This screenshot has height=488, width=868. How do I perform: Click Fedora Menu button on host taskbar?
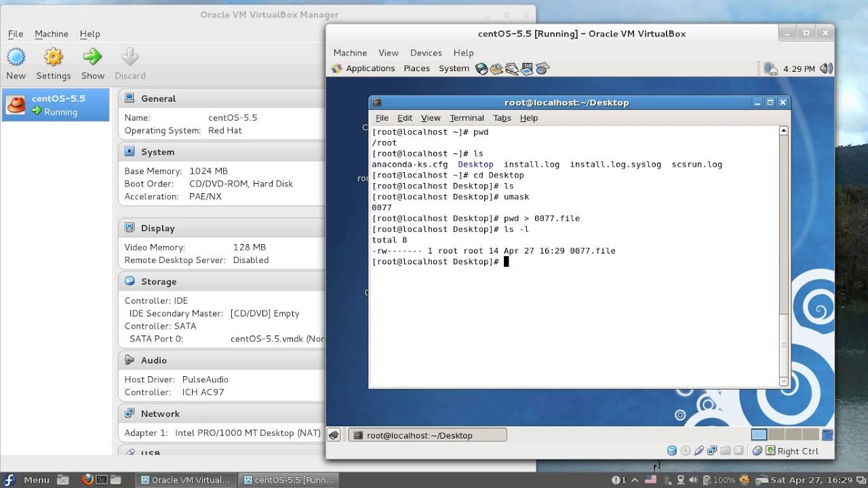pos(28,480)
